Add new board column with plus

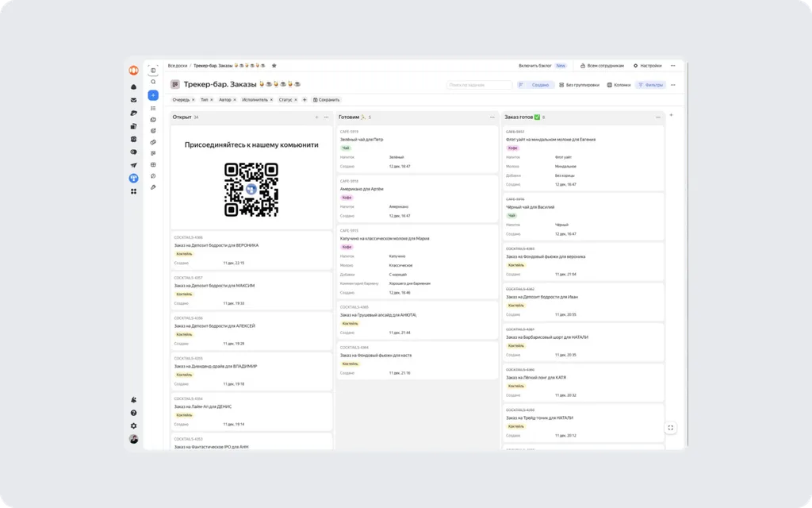671,115
